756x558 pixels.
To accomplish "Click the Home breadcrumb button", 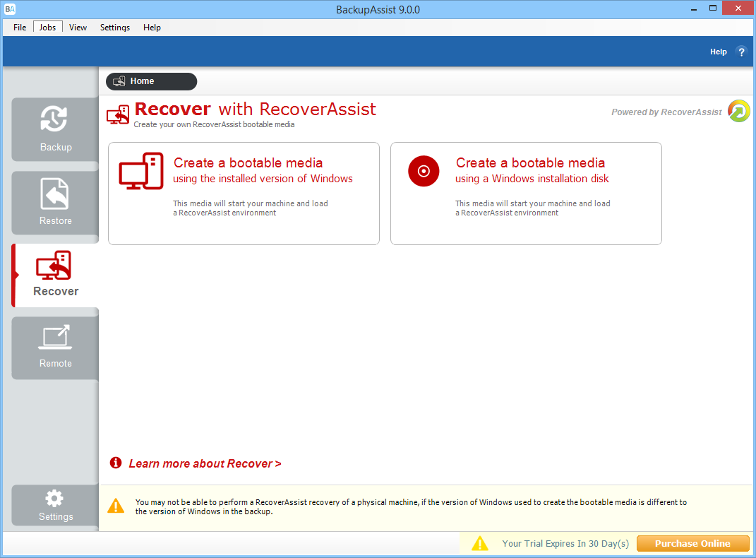I will (151, 81).
